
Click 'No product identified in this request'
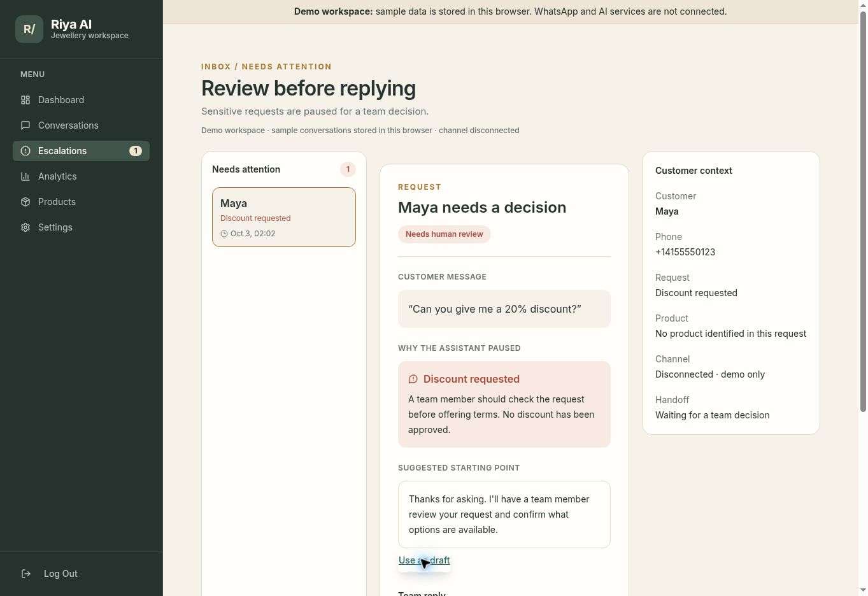[730, 334]
